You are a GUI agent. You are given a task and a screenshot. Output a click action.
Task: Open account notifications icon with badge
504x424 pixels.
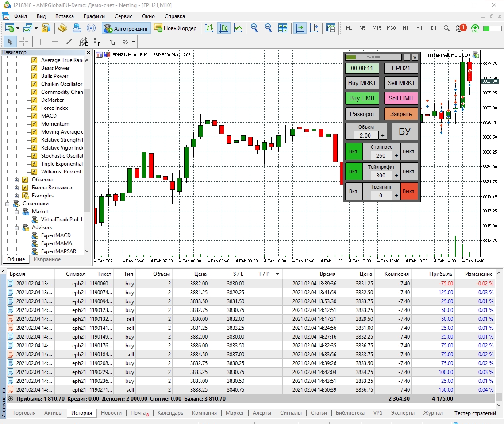point(461,28)
